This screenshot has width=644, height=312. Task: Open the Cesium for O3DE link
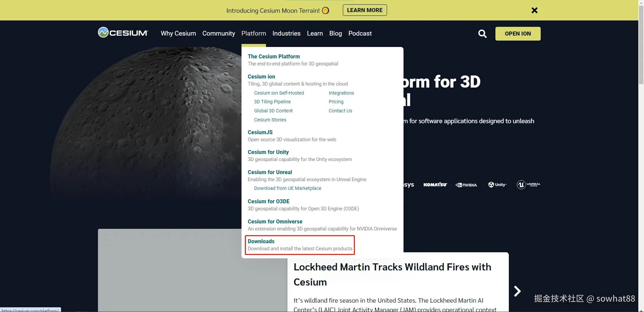tap(269, 201)
